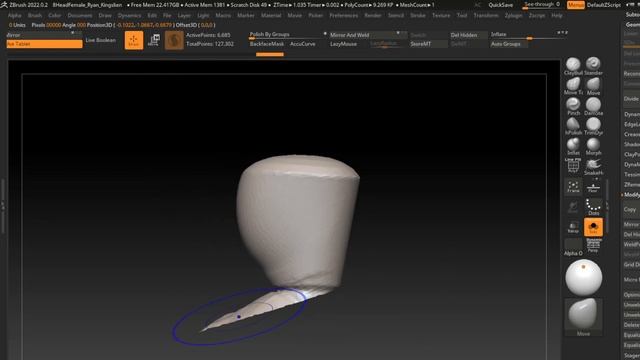
Task: Toggle LazyMouse option
Action: 343,44
